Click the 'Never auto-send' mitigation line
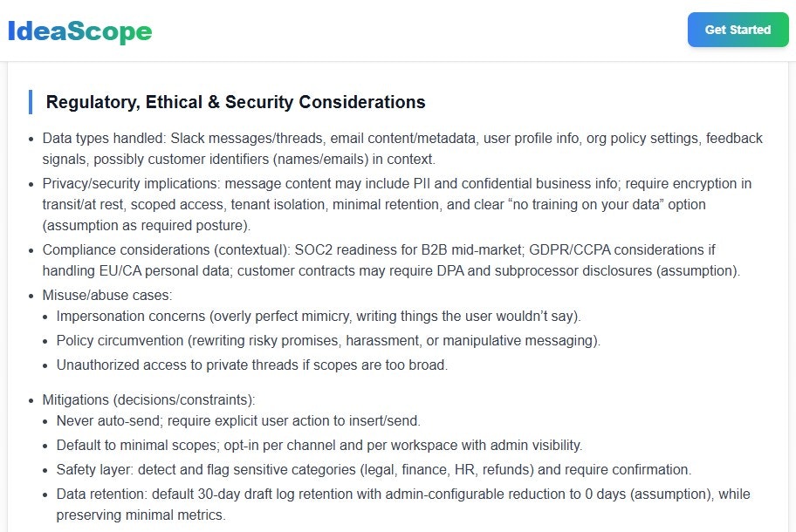This screenshot has height=532, width=796. (x=238, y=421)
